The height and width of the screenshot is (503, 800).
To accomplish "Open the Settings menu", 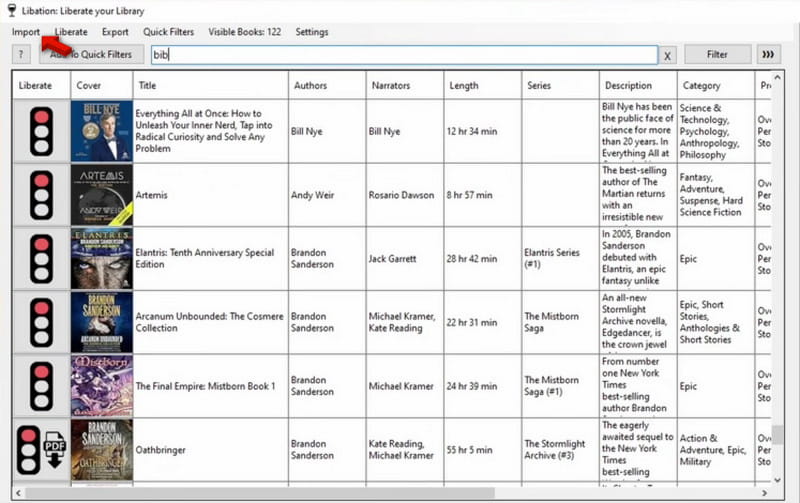I will coord(312,32).
